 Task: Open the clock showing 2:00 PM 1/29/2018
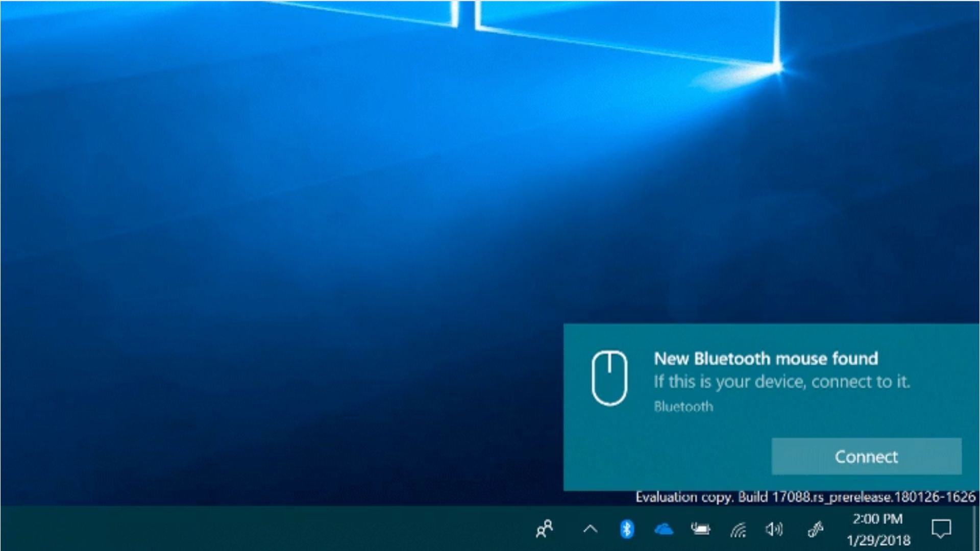coord(878,529)
